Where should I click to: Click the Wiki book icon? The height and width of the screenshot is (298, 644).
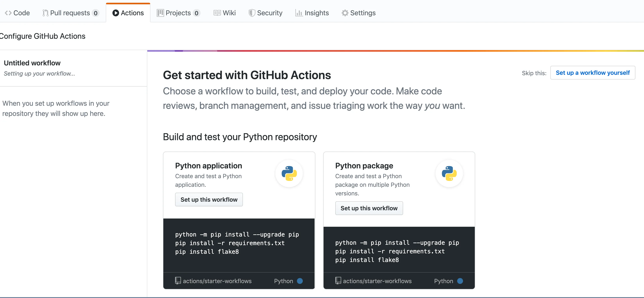(217, 13)
